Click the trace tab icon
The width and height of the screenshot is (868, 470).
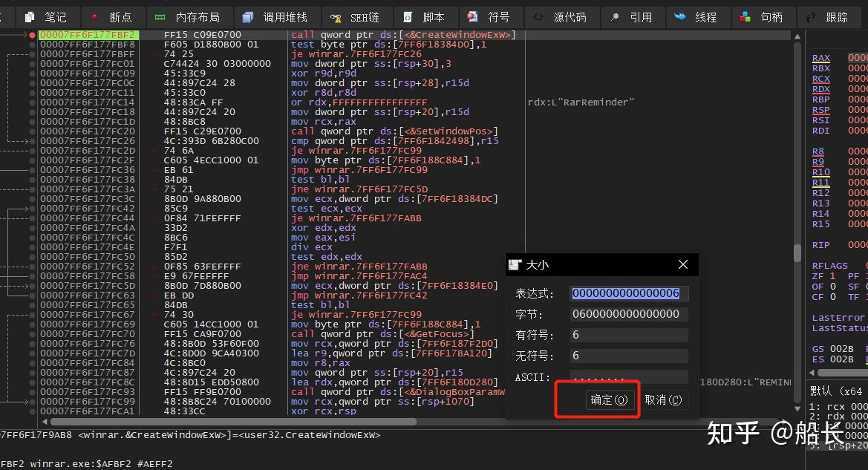pyautogui.click(x=810, y=17)
